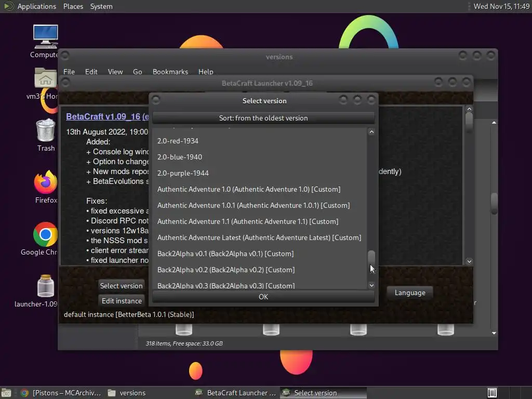
Task: Open Places menu in top panel
Action: tap(73, 6)
